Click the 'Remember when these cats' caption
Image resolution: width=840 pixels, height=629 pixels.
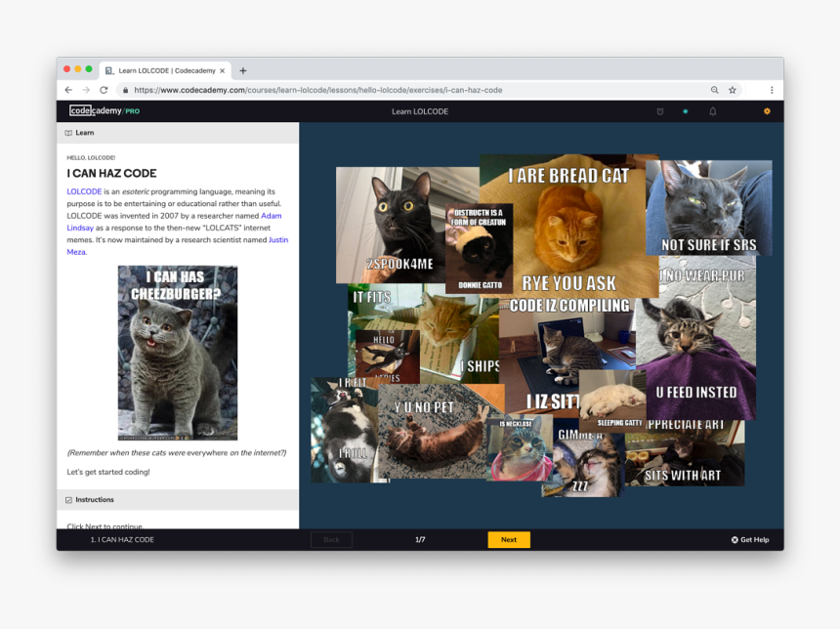[x=177, y=453]
